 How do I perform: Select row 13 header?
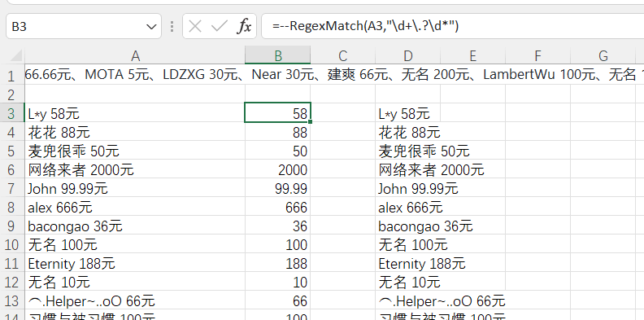click(x=11, y=300)
